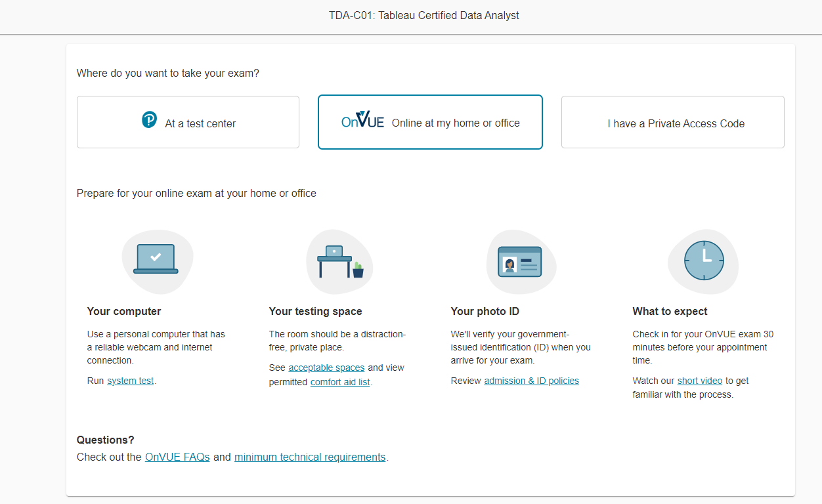Click the OnVUE logo

coord(362,121)
